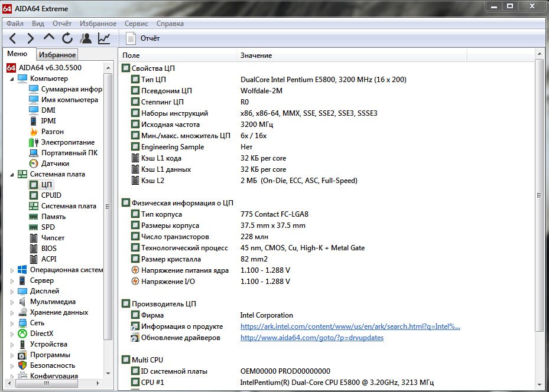Viewport: 549px width, 392px height.
Task: Select the ЦП item in the tree
Action: click(46, 185)
